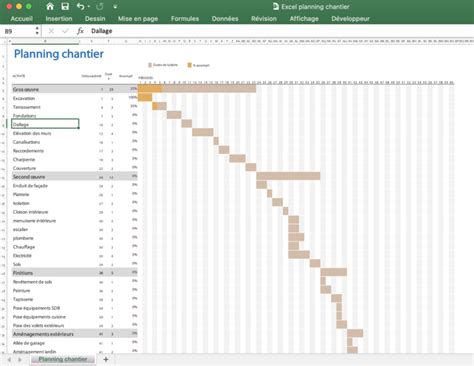The image size is (474, 366).
Task: Cancel the formula entry with the X icon
Action: coord(51,31)
